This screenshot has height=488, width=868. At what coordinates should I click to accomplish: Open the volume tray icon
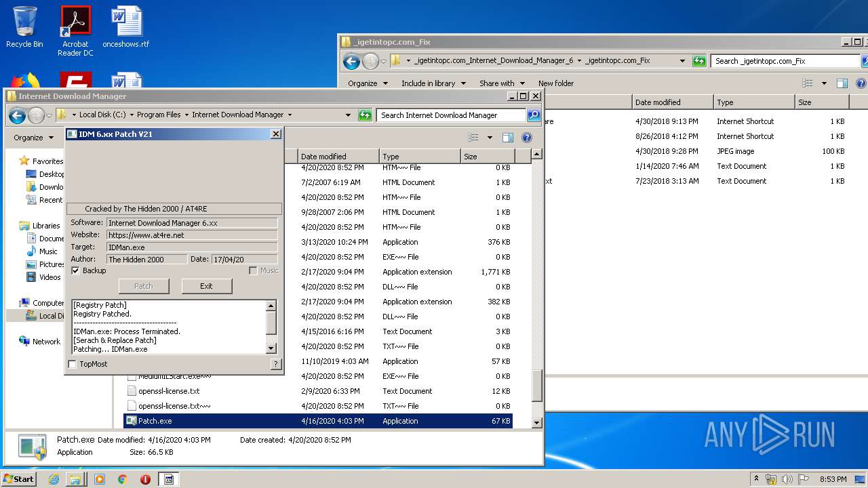(x=787, y=479)
